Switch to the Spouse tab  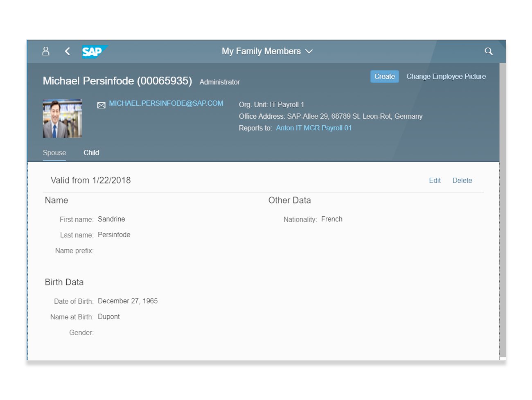point(54,153)
